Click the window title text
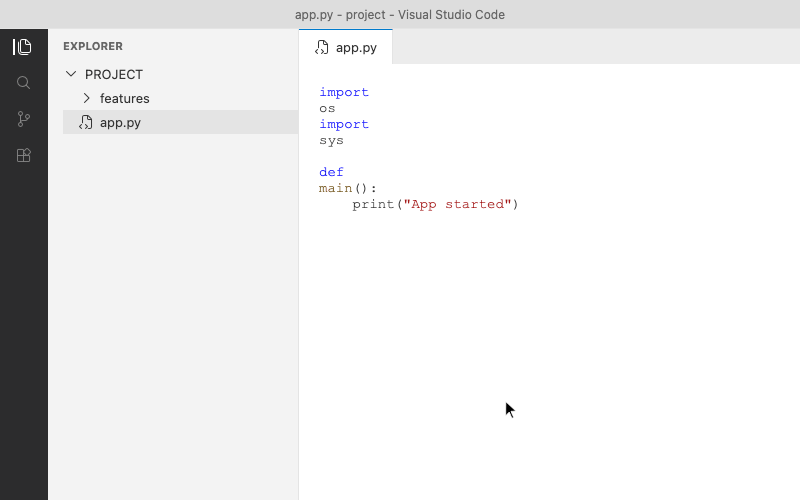This screenshot has height=500, width=800. [x=400, y=15]
